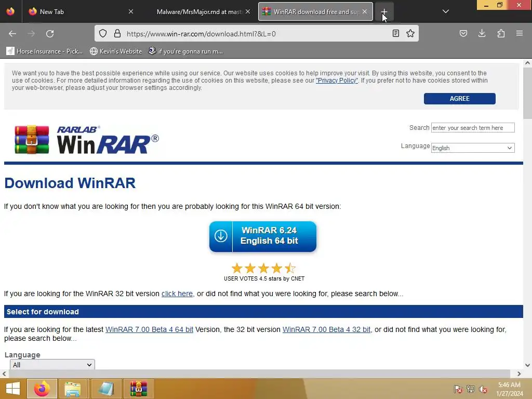The width and height of the screenshot is (532, 399).
Task: Open the downloads panel icon
Action: pos(482,33)
